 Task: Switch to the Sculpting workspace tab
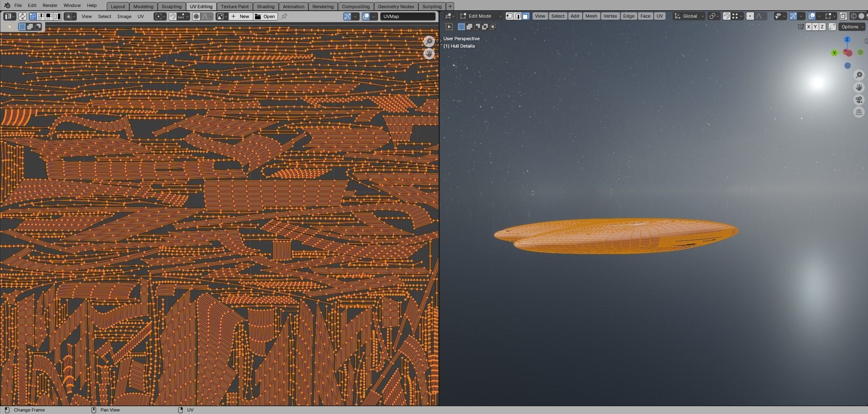pos(172,7)
